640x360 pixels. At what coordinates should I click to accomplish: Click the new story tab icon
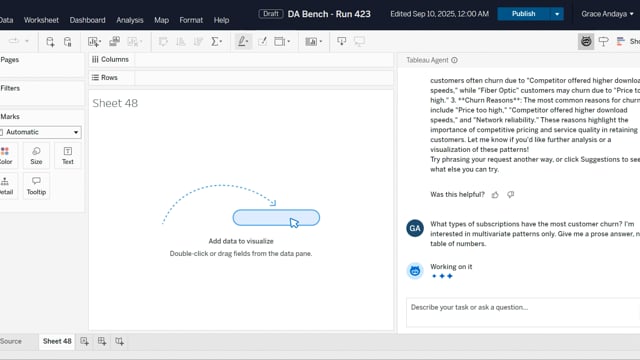pos(120,341)
